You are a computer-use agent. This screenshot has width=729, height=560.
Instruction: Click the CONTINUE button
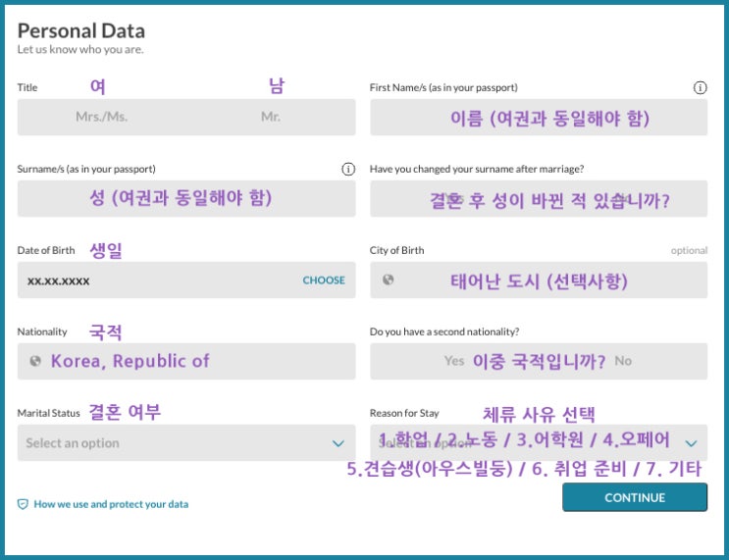[x=635, y=497]
